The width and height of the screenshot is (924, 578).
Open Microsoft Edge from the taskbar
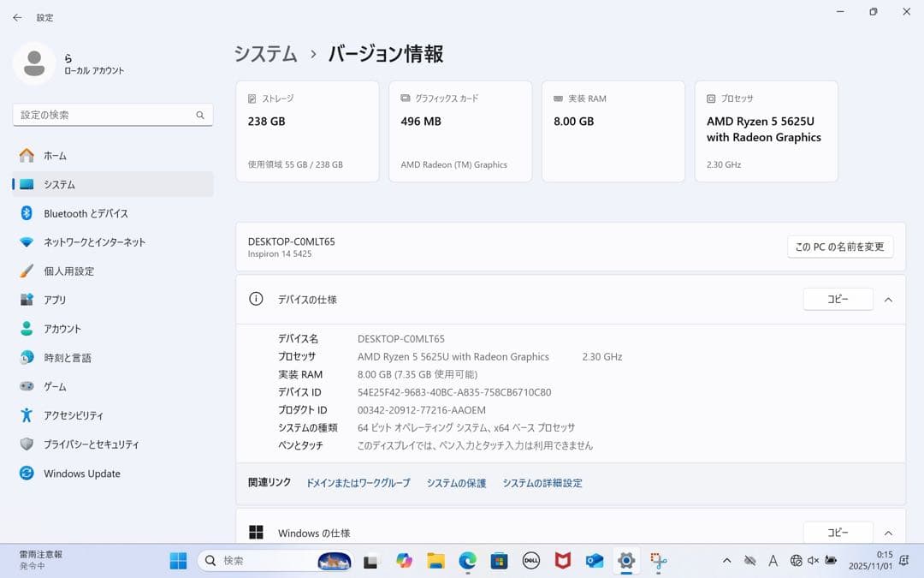(x=466, y=561)
